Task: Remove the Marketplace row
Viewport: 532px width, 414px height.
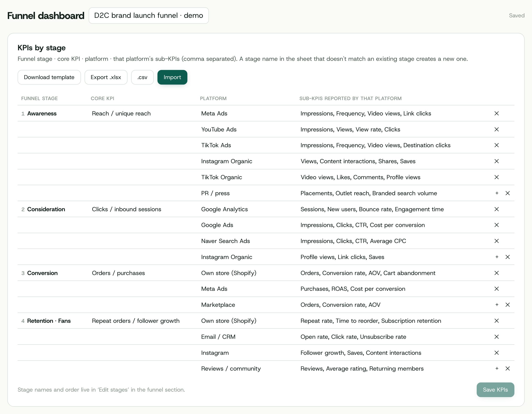Action: tap(508, 305)
